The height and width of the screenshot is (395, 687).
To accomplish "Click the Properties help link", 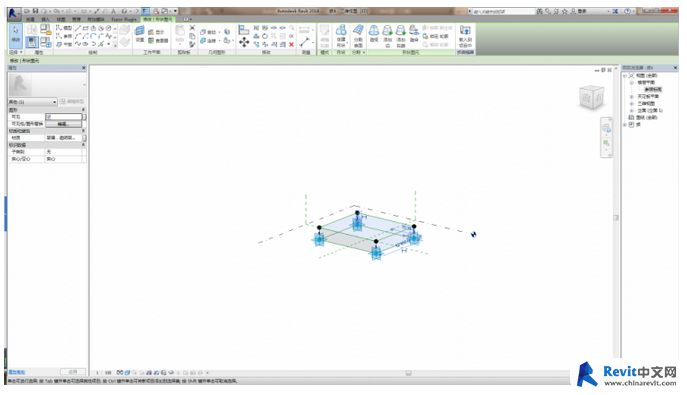I will pyautogui.click(x=17, y=372).
